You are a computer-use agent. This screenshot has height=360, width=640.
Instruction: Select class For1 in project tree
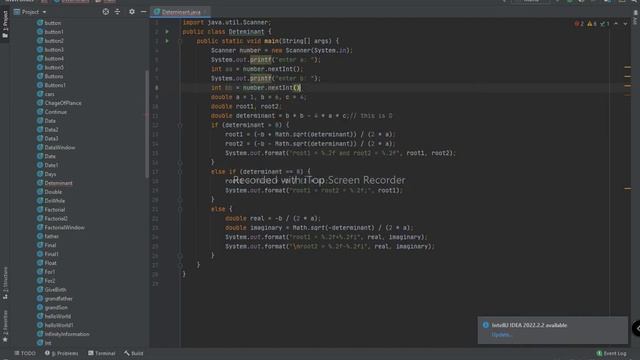tap(46, 272)
